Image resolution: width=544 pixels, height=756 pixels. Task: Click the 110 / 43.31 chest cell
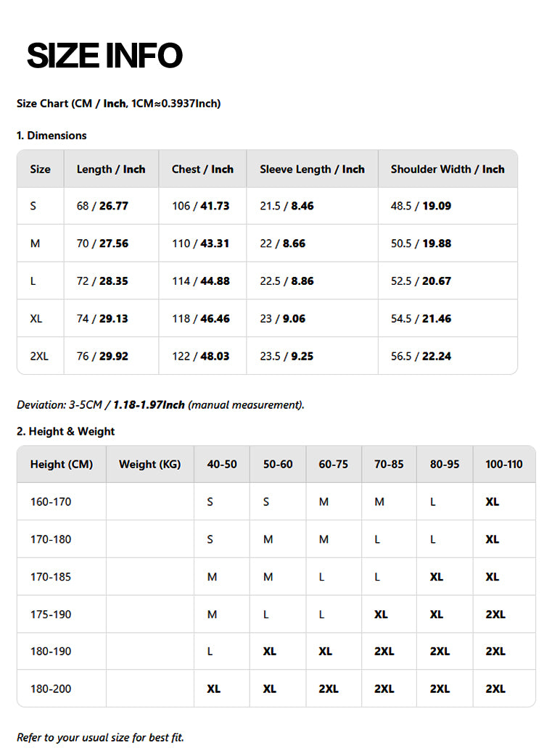[x=200, y=244]
